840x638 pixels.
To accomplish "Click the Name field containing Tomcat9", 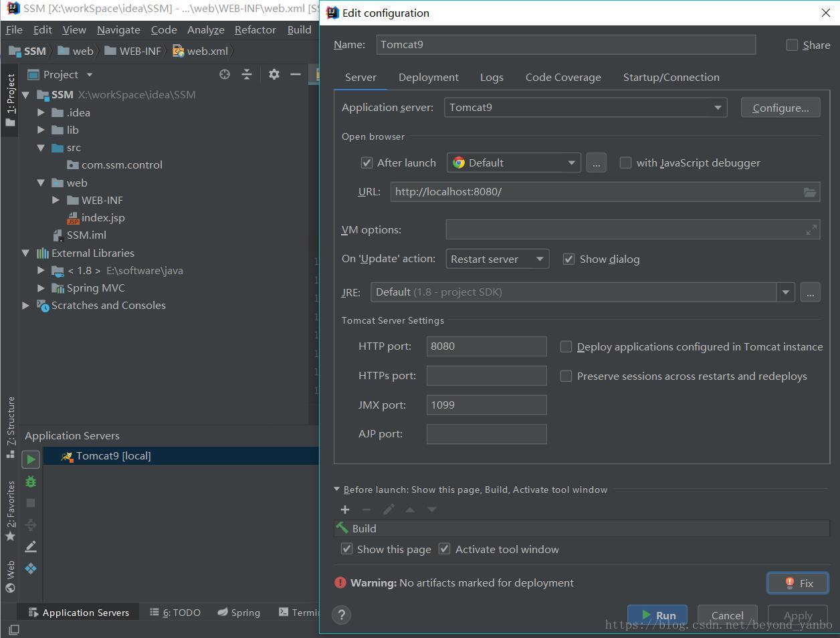I will click(566, 45).
